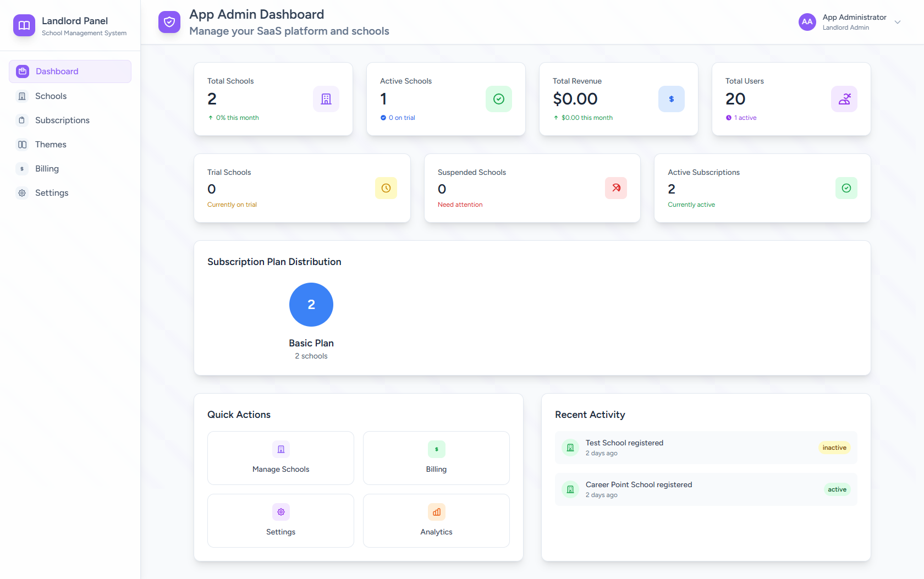Open Schools in the sidebar
Image resolution: width=924 pixels, height=579 pixels.
(x=51, y=96)
